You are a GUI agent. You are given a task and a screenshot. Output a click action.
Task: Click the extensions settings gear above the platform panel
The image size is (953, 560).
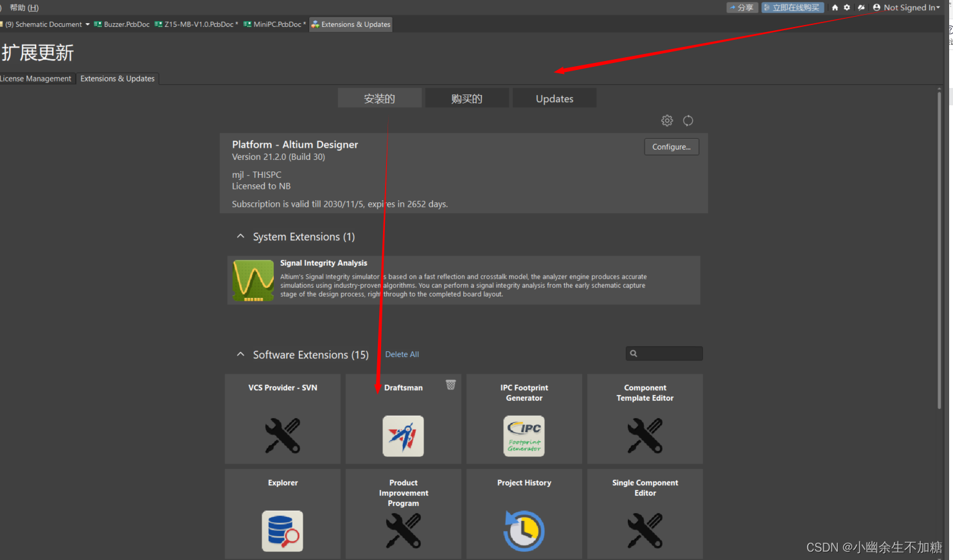(x=667, y=121)
